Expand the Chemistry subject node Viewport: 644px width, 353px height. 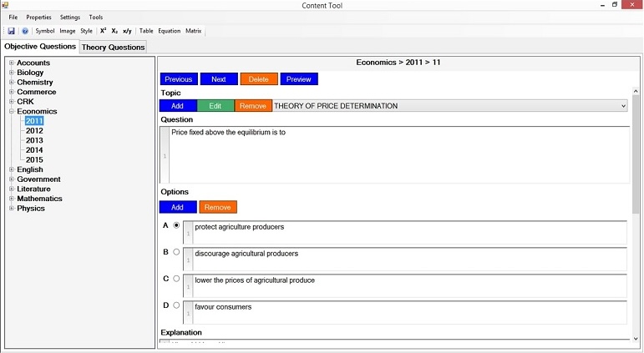click(12, 82)
